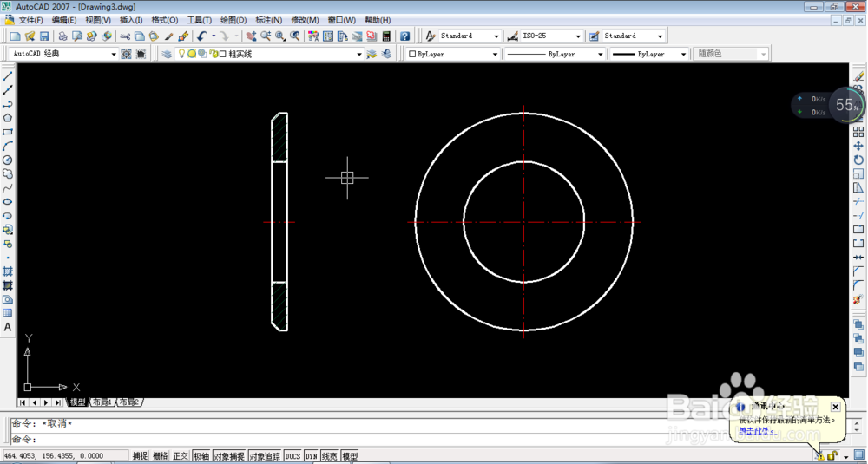Select the Rotate modify tool
Screen dimensions: 868x464
(858, 160)
